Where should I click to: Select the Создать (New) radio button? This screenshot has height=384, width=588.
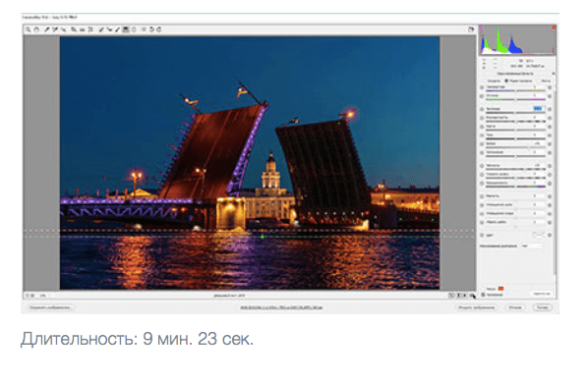click(486, 81)
